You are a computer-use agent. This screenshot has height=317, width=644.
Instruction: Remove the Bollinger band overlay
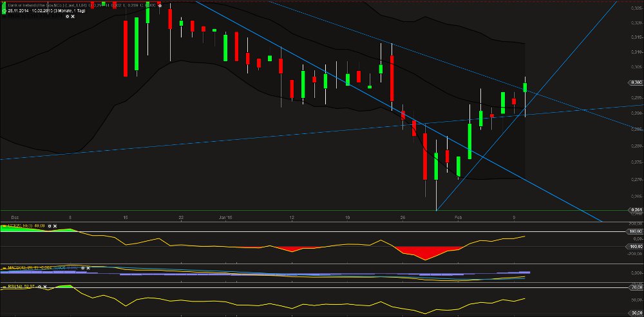73,16
